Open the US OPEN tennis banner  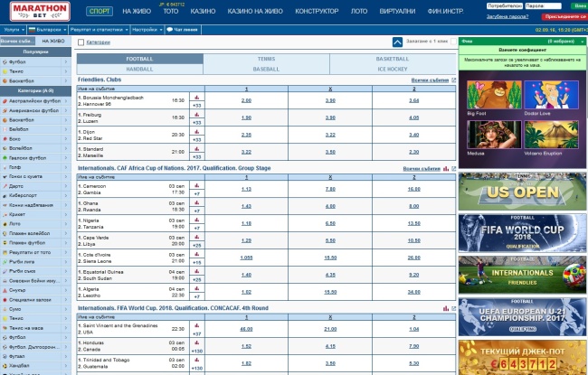[x=522, y=191]
